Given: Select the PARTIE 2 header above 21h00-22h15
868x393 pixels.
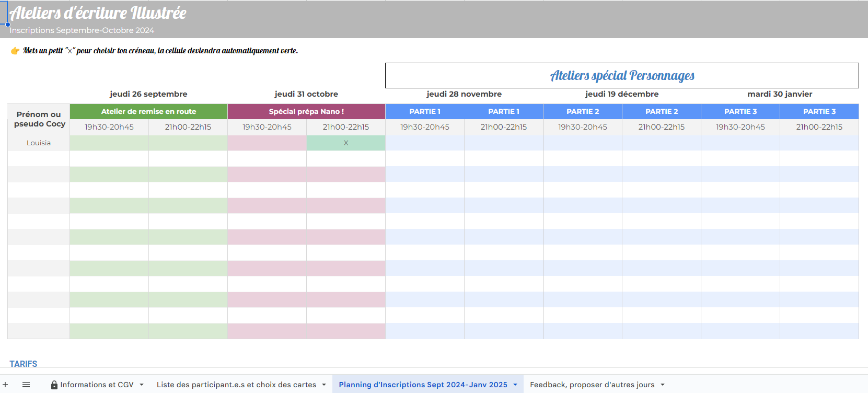Looking at the screenshot, I should pyautogui.click(x=662, y=111).
